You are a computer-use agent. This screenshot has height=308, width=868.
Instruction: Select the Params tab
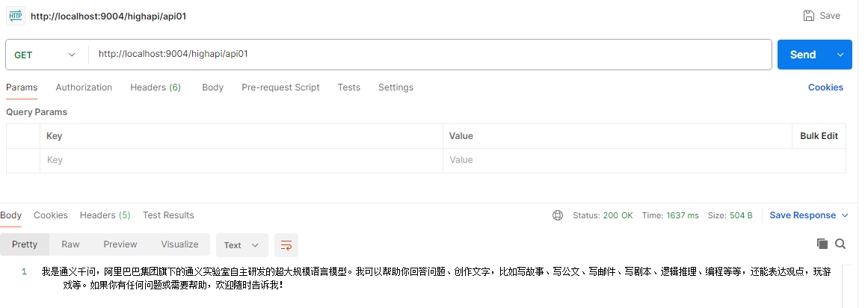pos(22,87)
